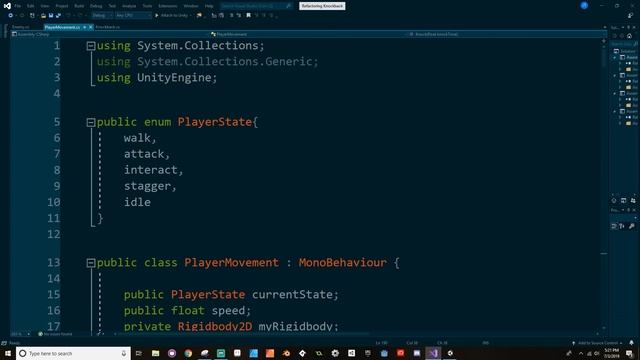This screenshot has height=360, width=640.
Task: Click the Visual Studio search box
Action: 256,6
